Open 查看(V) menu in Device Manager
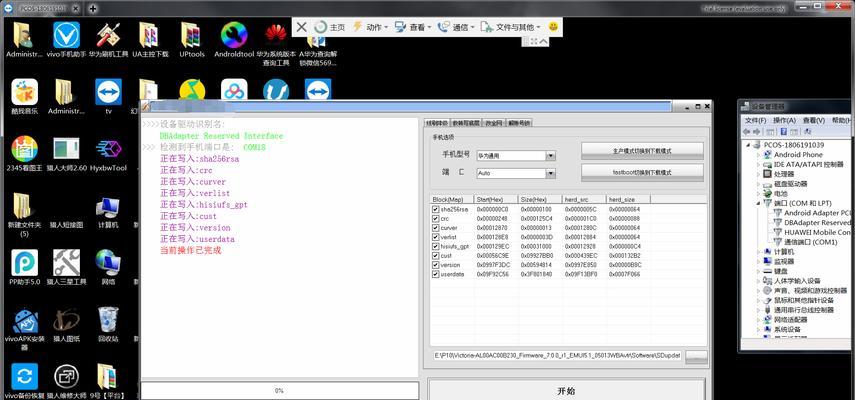Image resolution: width=855 pixels, height=400 pixels. [x=814, y=120]
